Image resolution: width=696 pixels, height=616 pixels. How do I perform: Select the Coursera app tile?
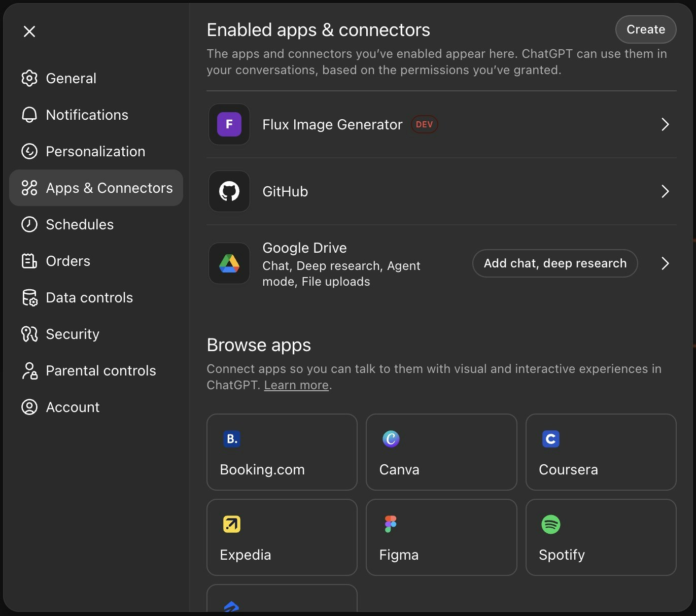tap(601, 452)
